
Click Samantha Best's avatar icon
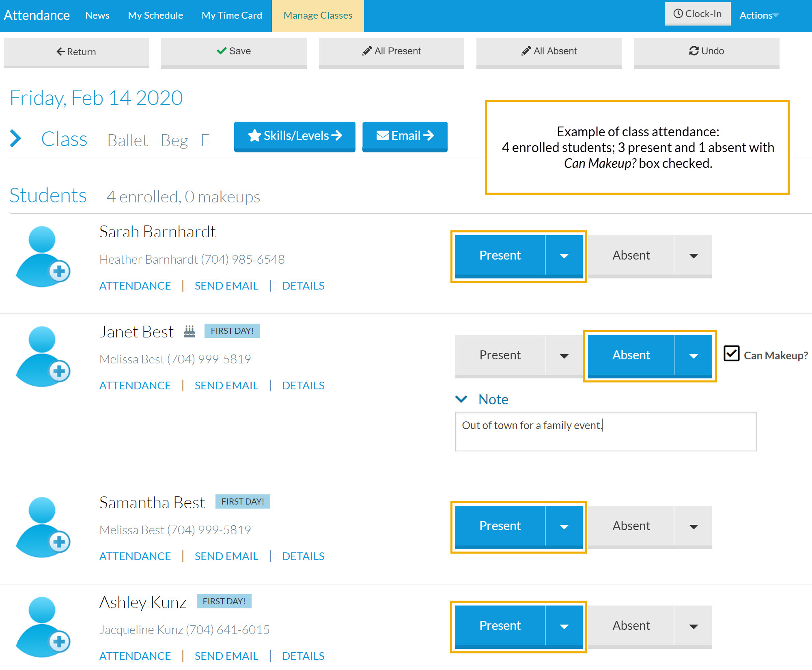tap(43, 527)
